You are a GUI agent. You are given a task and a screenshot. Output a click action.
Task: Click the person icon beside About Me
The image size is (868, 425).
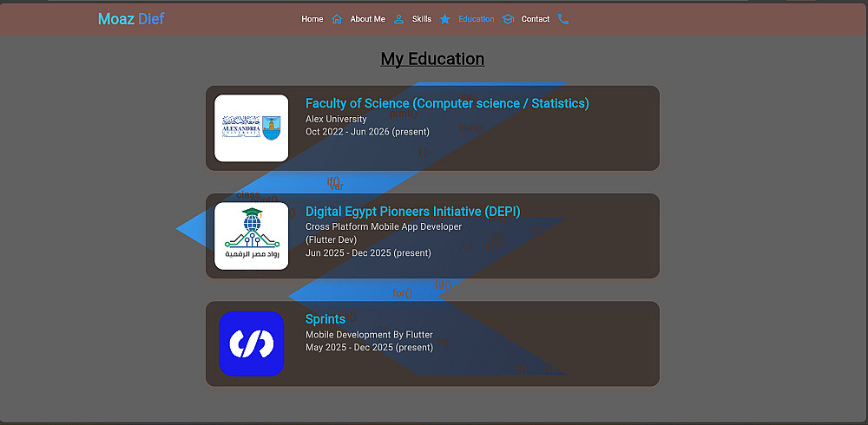pyautogui.click(x=398, y=19)
